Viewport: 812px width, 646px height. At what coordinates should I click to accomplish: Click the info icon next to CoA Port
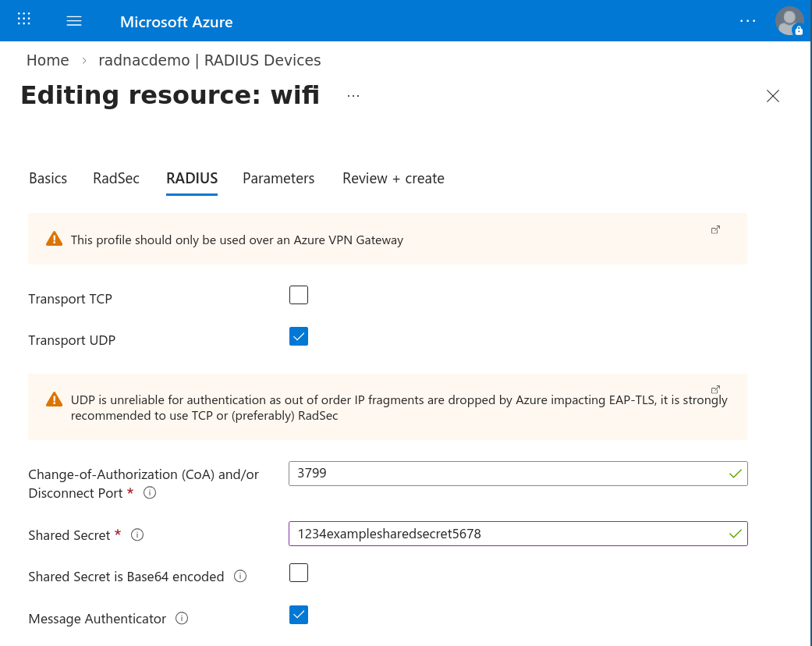point(149,493)
